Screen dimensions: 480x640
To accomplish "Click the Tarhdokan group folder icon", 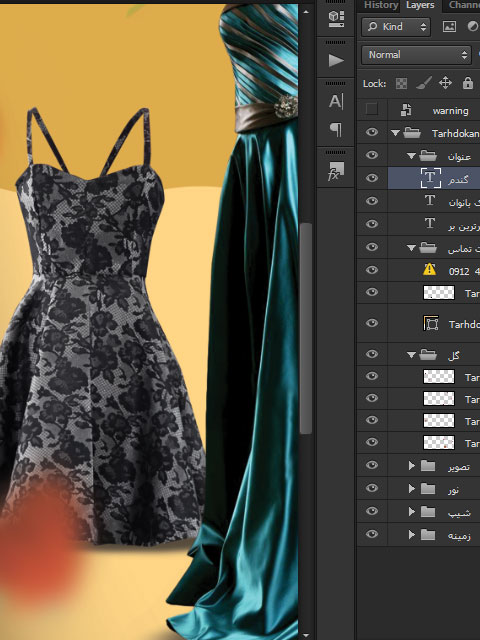I will pos(412,133).
